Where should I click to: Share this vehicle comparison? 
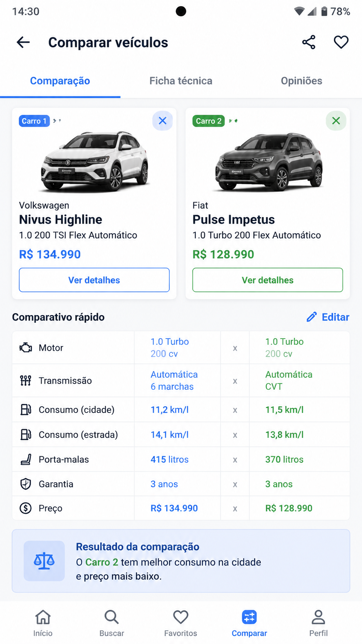[x=309, y=42]
